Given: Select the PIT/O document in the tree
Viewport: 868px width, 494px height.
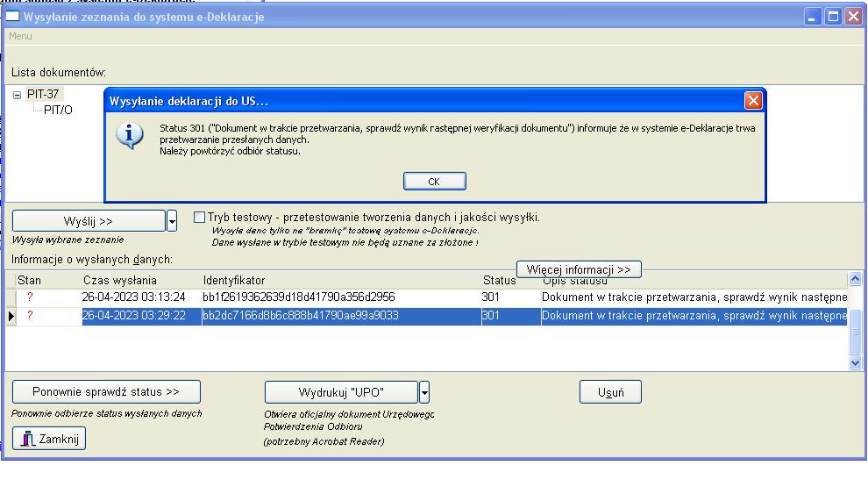Looking at the screenshot, I should pos(58,110).
